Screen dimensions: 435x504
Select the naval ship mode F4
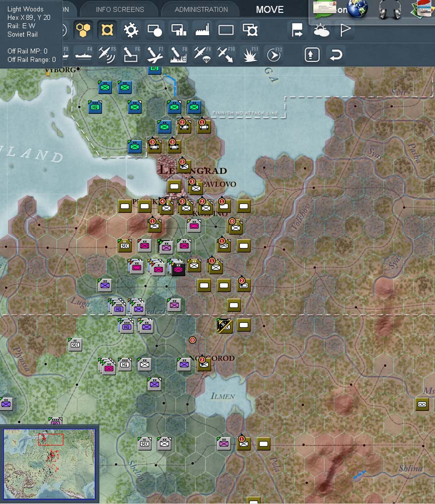(83, 54)
